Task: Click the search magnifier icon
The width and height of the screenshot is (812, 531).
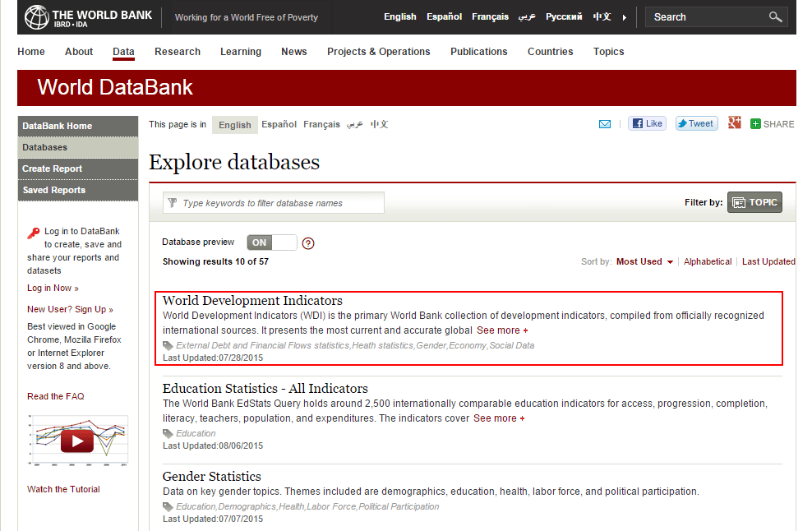Action: pos(775,17)
